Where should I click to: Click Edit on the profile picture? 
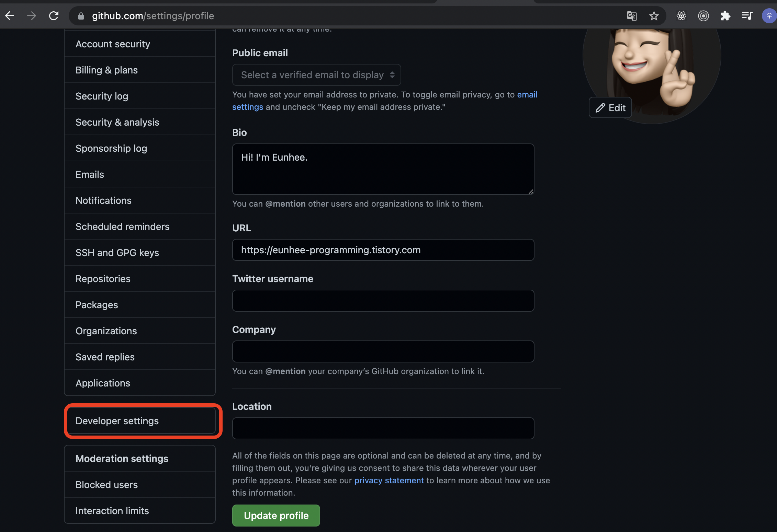[x=610, y=108]
